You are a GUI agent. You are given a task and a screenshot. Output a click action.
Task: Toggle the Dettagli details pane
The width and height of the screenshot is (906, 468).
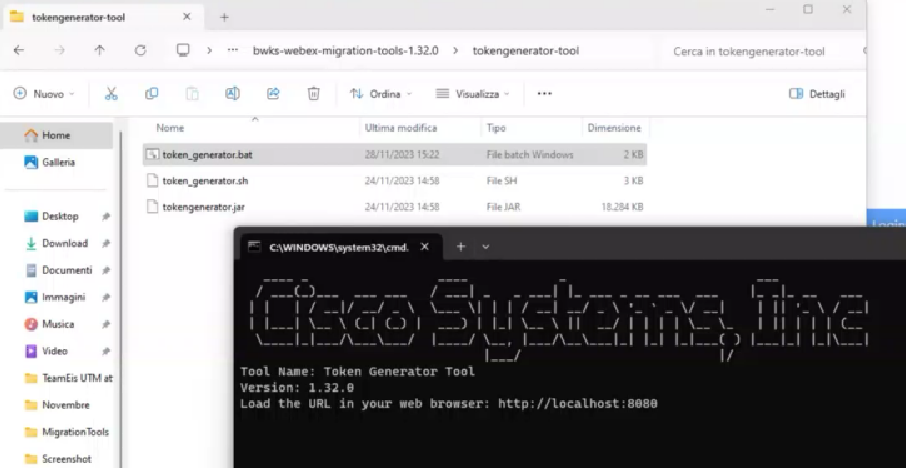coord(817,94)
